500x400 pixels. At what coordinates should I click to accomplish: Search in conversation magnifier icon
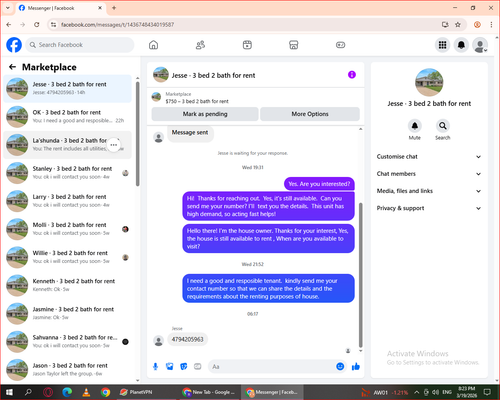pos(443,126)
